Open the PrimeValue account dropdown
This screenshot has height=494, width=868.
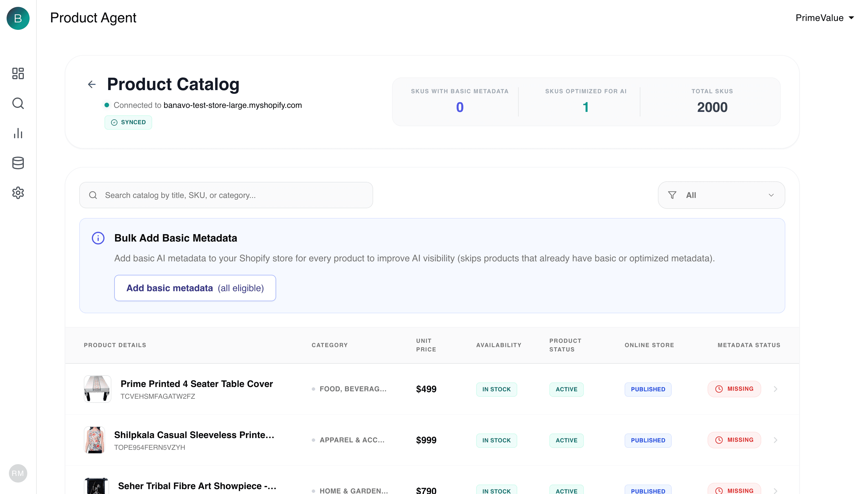click(825, 18)
